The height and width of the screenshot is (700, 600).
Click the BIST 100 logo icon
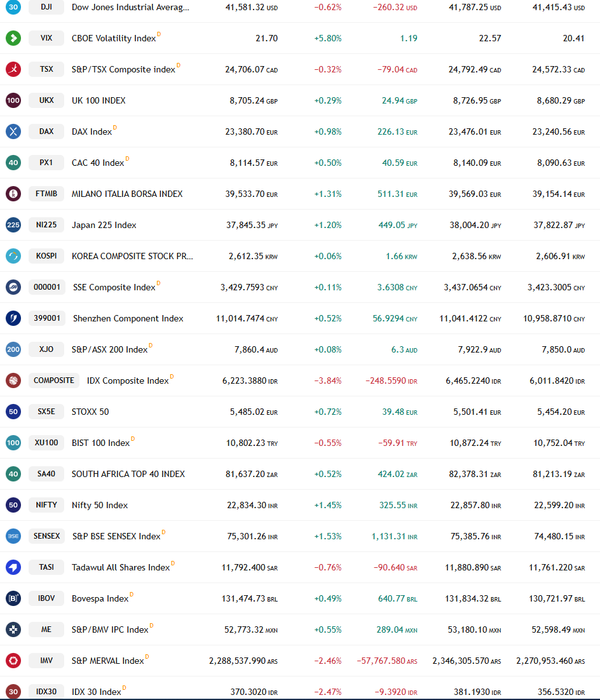point(13,443)
